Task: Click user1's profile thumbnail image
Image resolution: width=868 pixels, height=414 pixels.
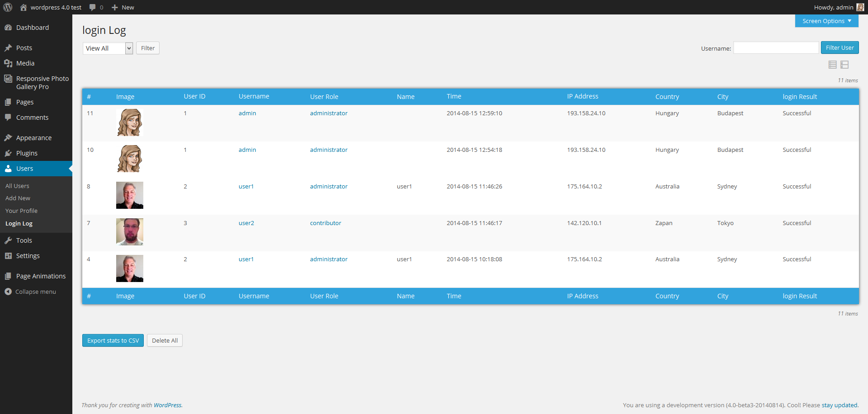Action: pyautogui.click(x=129, y=195)
